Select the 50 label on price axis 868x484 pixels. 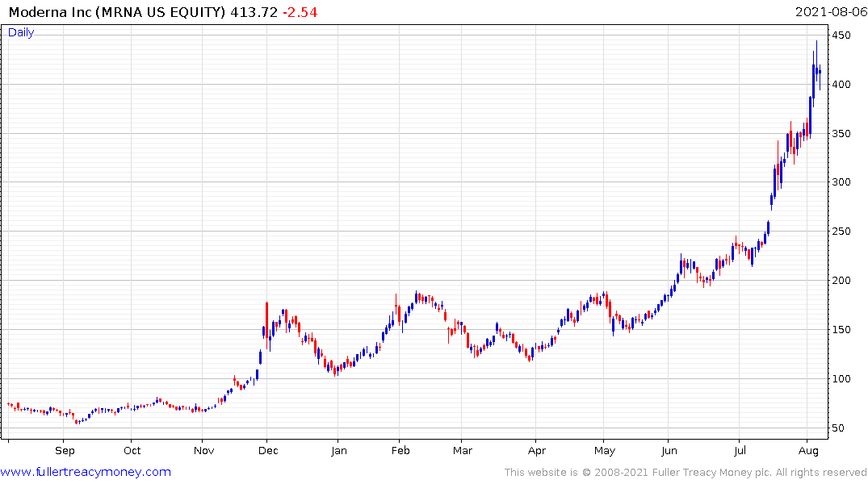point(838,428)
